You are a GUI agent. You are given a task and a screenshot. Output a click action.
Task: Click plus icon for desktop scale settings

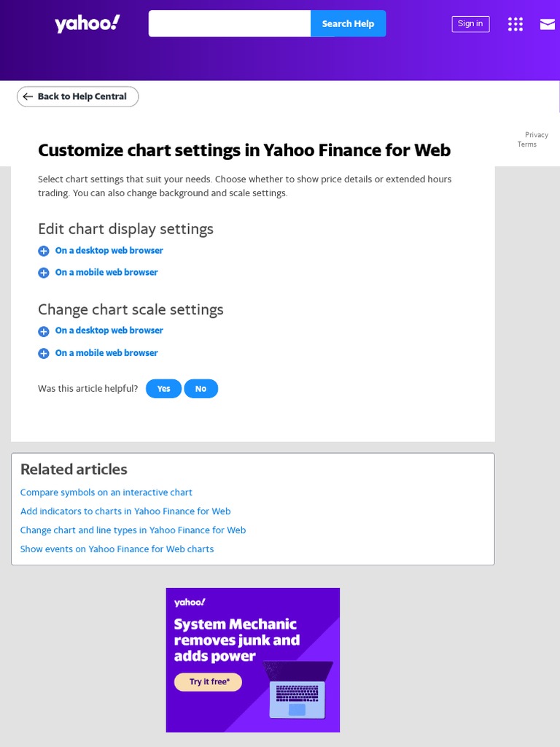pyautogui.click(x=44, y=331)
